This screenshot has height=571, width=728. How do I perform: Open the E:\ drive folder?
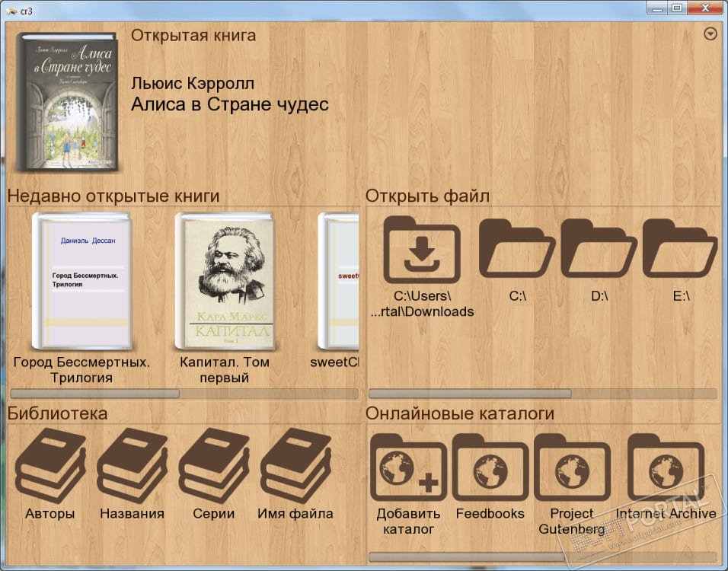pyautogui.click(x=680, y=249)
